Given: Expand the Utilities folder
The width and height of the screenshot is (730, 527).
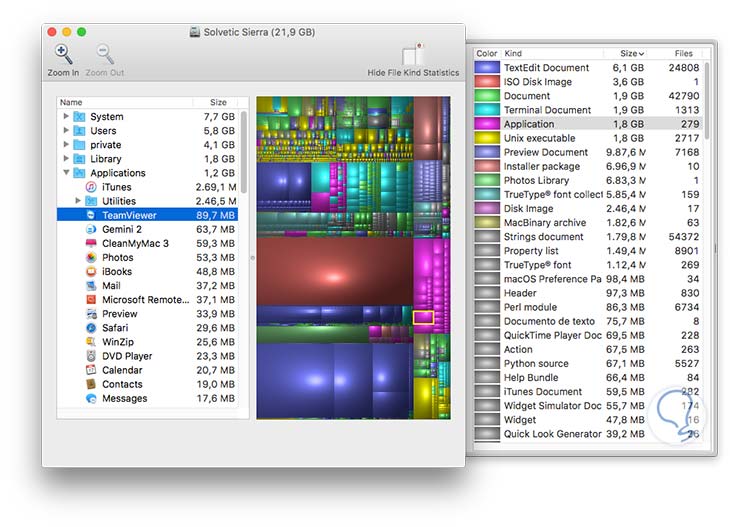Looking at the screenshot, I should pos(79,201).
